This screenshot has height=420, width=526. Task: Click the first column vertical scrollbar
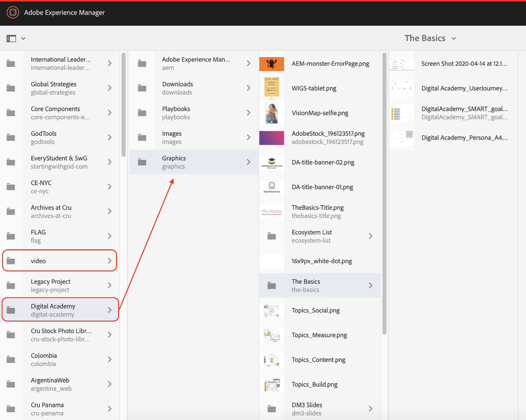tap(124, 104)
